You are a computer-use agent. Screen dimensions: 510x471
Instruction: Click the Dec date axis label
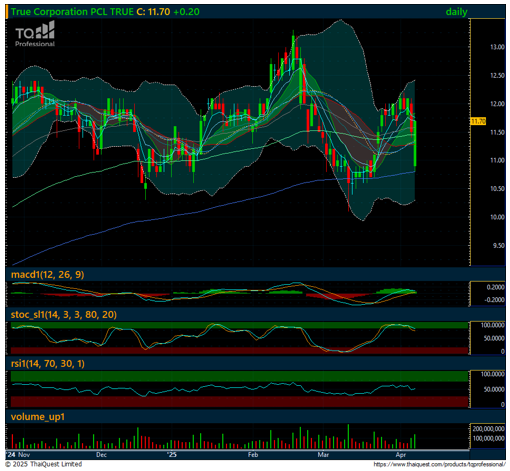101,455
